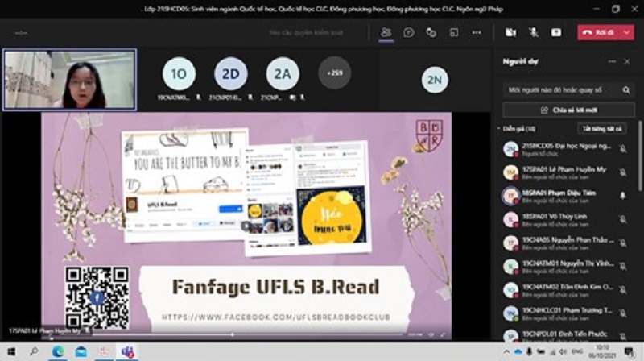The width and height of the screenshot is (644, 361).
Task: Toggle the camera on or off
Action: 510,32
